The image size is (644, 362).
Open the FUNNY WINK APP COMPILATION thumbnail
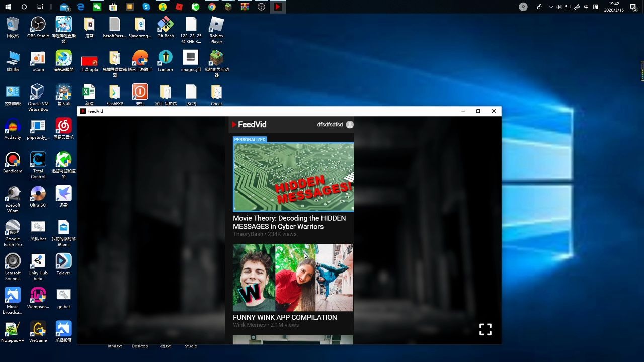click(x=293, y=278)
